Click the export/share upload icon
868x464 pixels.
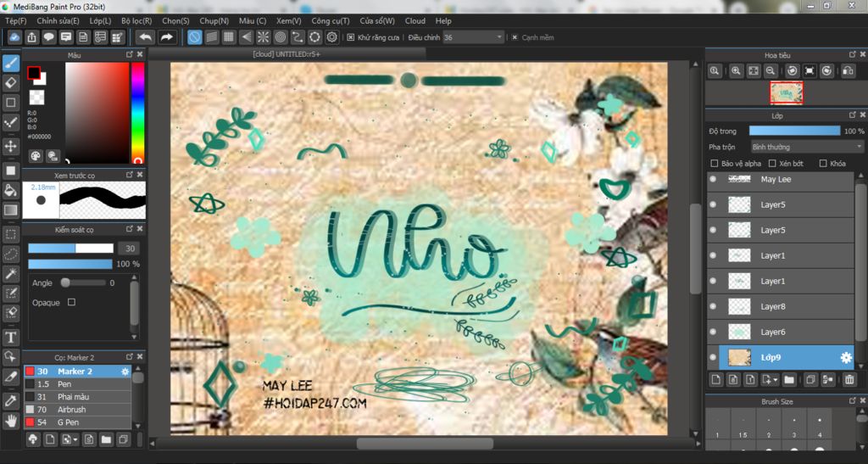click(x=31, y=37)
